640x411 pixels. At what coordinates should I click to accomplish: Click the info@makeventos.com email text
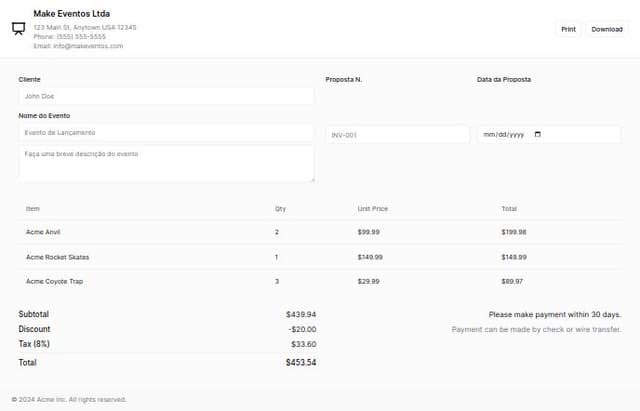88,46
